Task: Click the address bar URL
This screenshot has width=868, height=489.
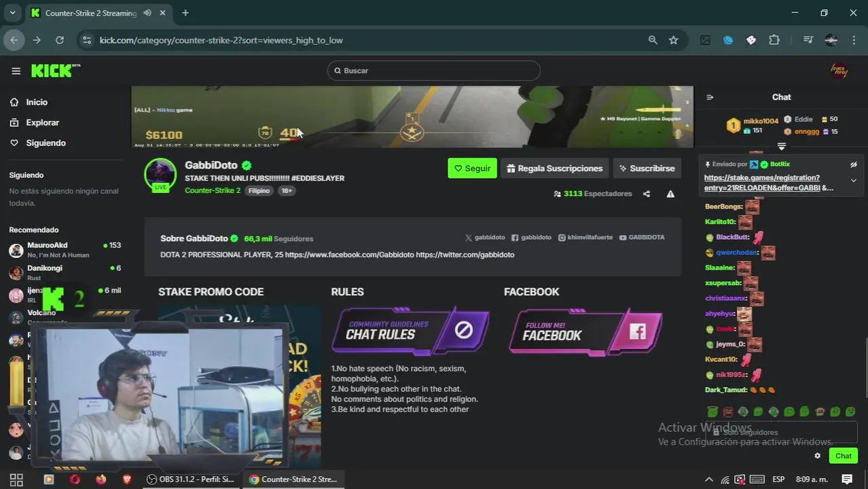Action: (221, 40)
